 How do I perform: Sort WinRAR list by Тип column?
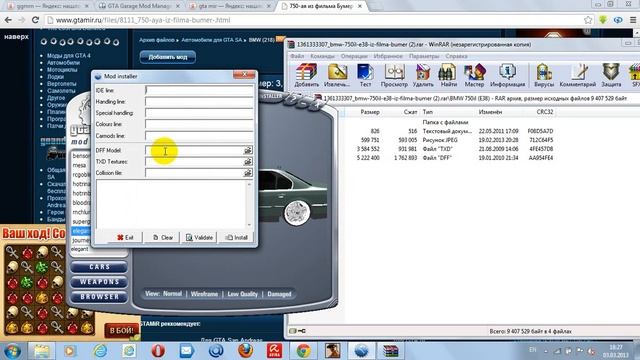tap(428, 112)
